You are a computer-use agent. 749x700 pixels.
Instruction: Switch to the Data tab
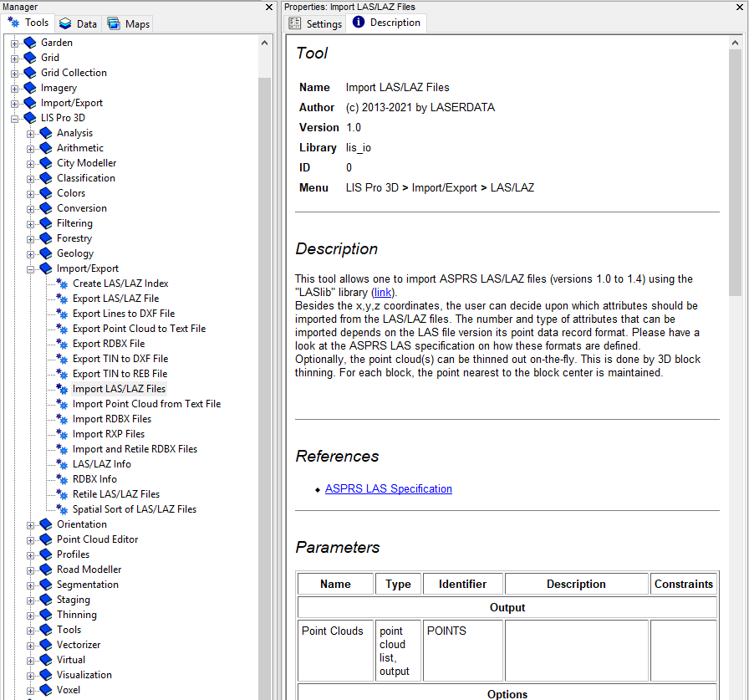[79, 24]
